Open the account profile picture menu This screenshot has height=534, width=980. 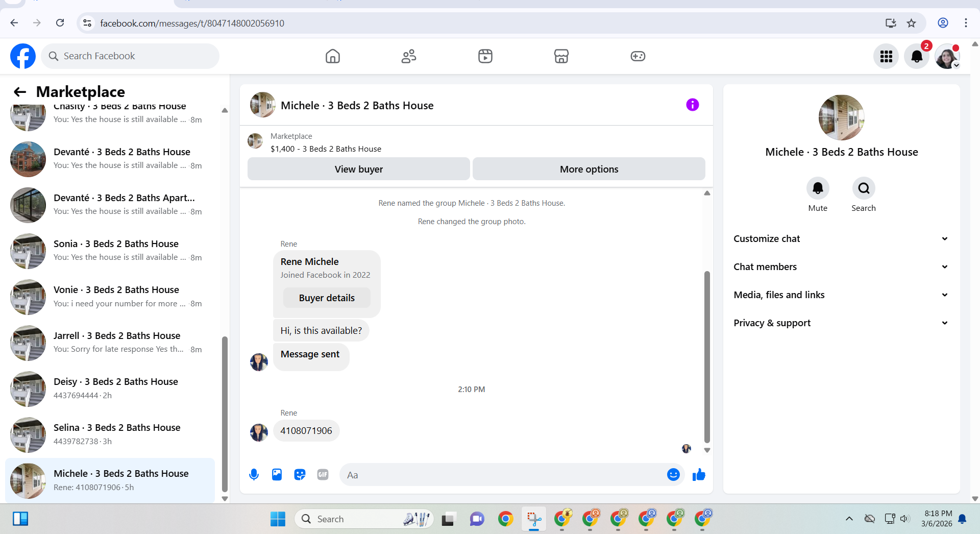pyautogui.click(x=947, y=56)
